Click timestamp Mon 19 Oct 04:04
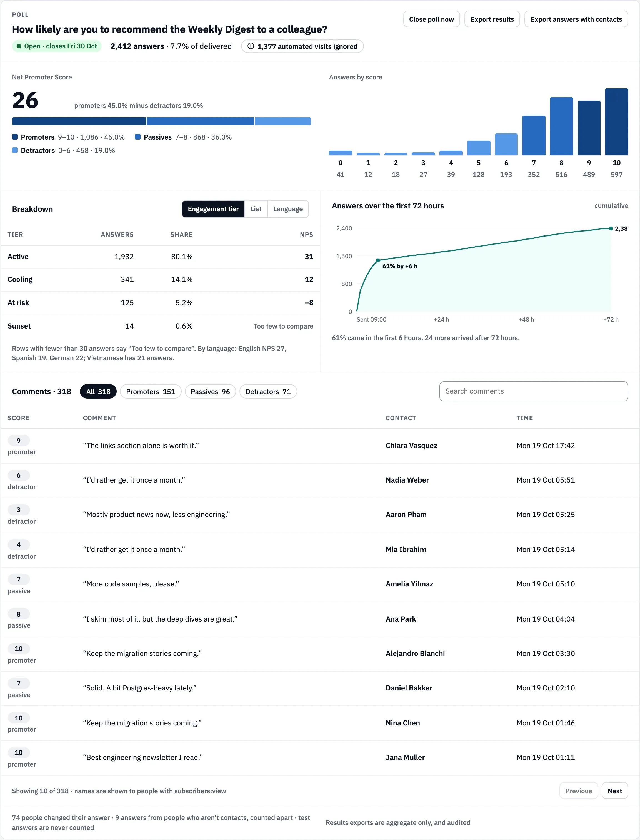This screenshot has width=640, height=840. click(x=545, y=618)
